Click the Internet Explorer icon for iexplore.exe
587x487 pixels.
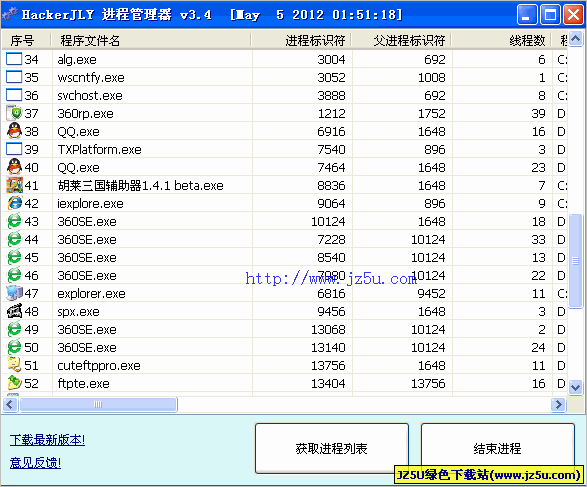coord(14,203)
